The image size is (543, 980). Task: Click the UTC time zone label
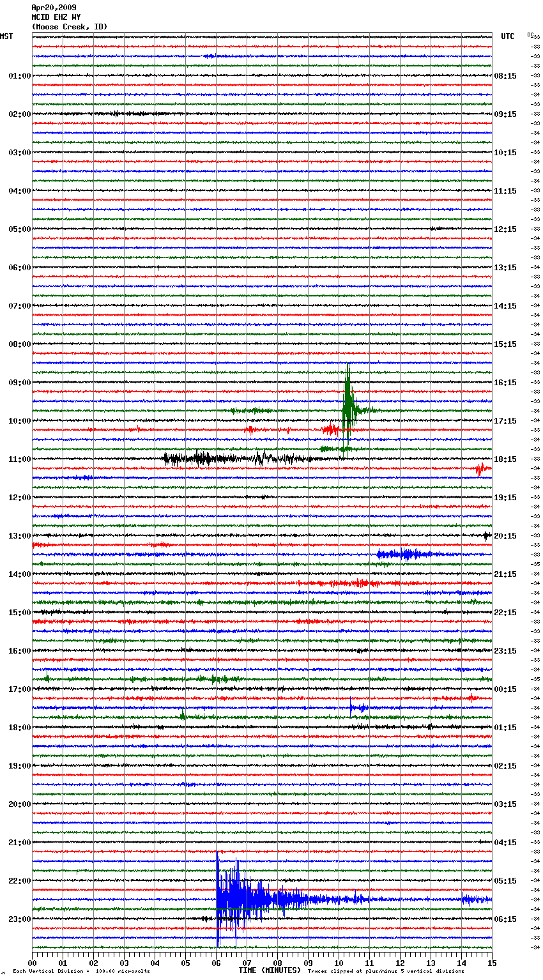click(507, 36)
